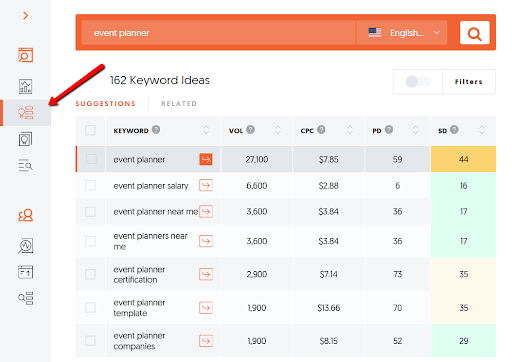Image resolution: width=512 pixels, height=362 pixels.
Task: Click the green SD cell showing 29
Action: tap(463, 341)
